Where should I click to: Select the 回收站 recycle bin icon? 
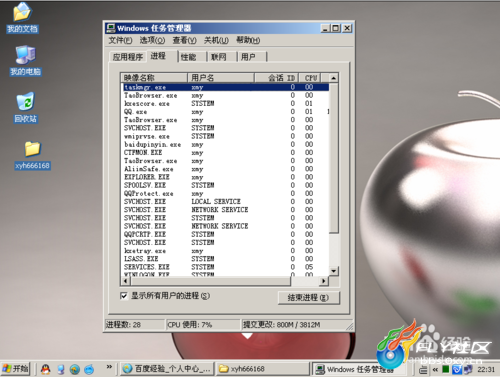[25, 108]
